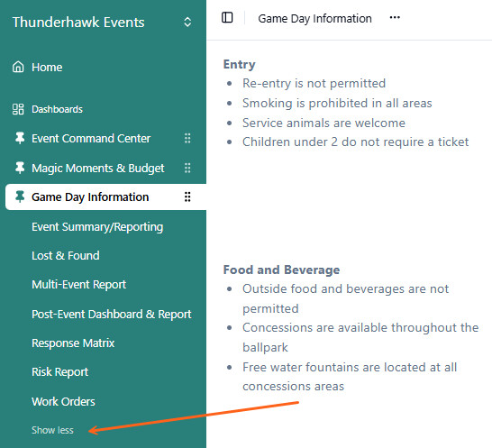Collapse dashboards list with Show less
The width and height of the screenshot is (492, 448).
(52, 430)
